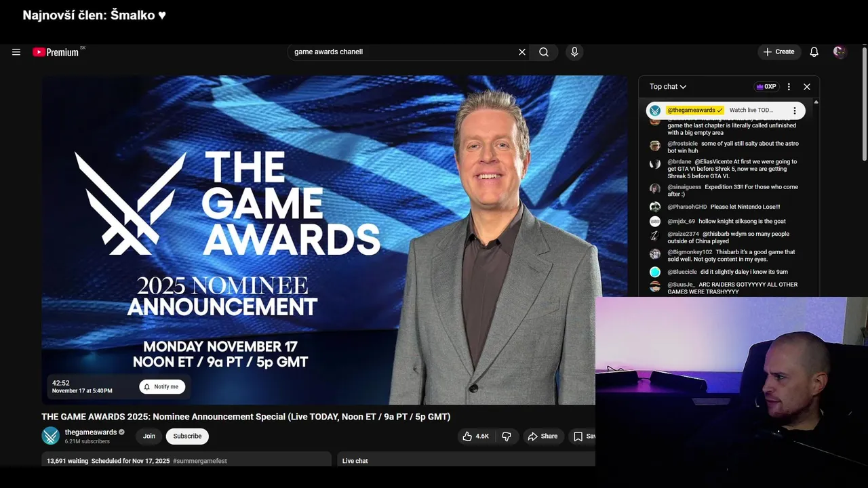Like the video with 4.6K likes
This screenshot has width=868, height=488.
[476, 436]
